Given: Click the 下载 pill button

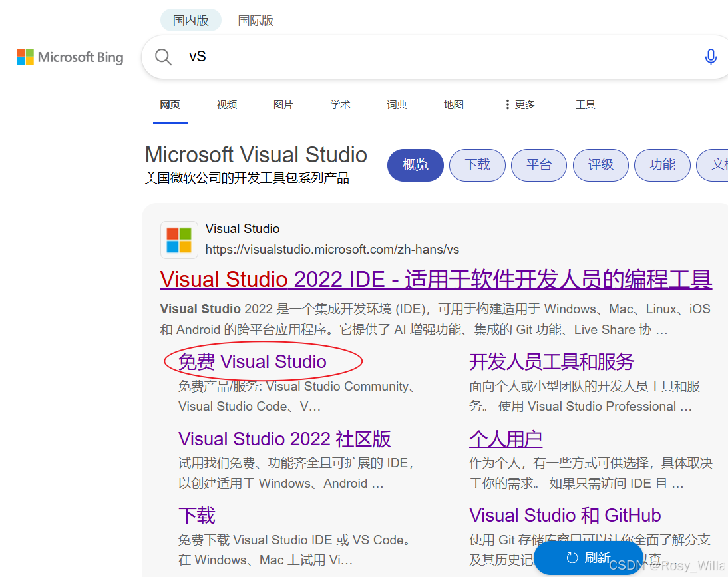Looking at the screenshot, I should click(477, 165).
